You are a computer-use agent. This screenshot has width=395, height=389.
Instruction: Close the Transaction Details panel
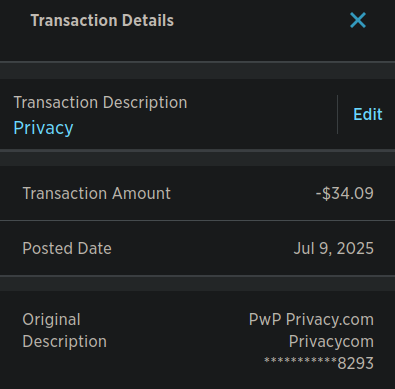[358, 20]
